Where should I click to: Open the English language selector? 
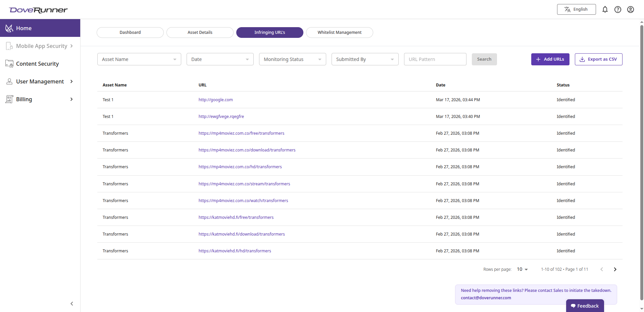576,9
